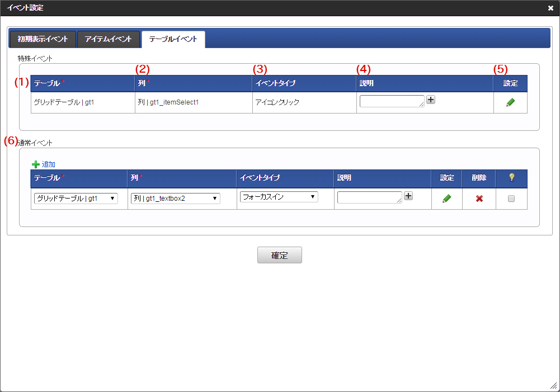Click the plus button beside the normal event description
Viewport: 560px width, 392px height.
(408, 196)
